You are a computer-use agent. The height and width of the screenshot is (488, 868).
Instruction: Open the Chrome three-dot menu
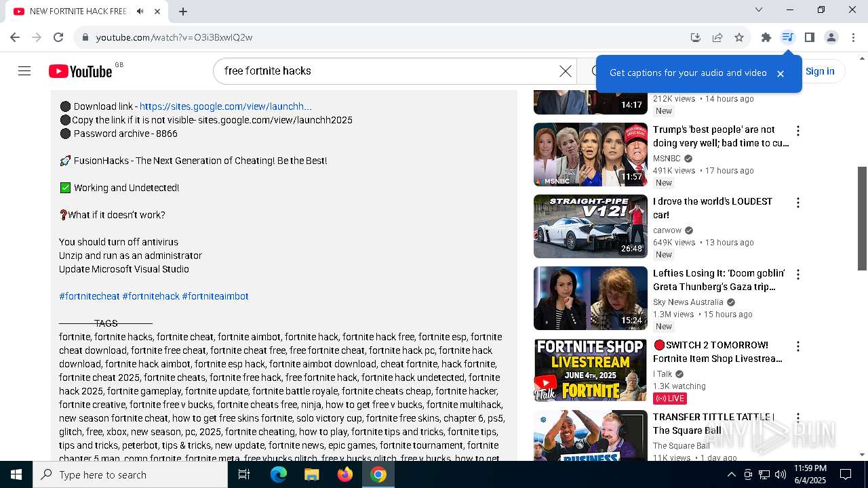853,37
